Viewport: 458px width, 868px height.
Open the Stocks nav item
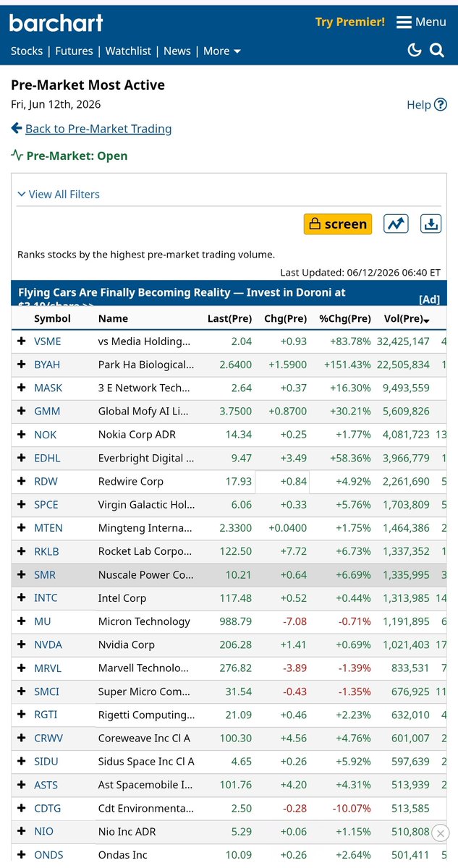coord(27,51)
